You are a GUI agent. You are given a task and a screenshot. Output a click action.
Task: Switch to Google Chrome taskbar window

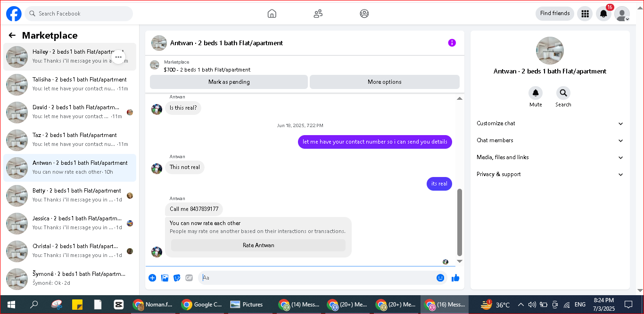tap(202, 305)
